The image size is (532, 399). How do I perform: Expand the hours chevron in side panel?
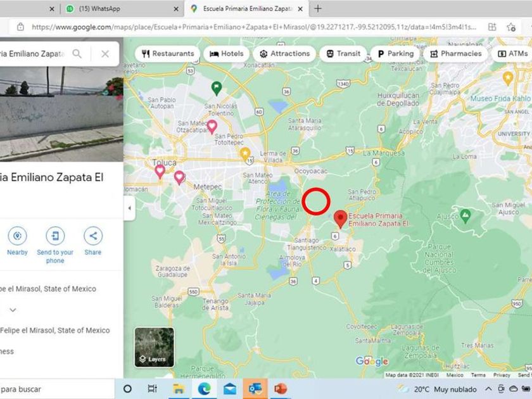click(x=13, y=310)
